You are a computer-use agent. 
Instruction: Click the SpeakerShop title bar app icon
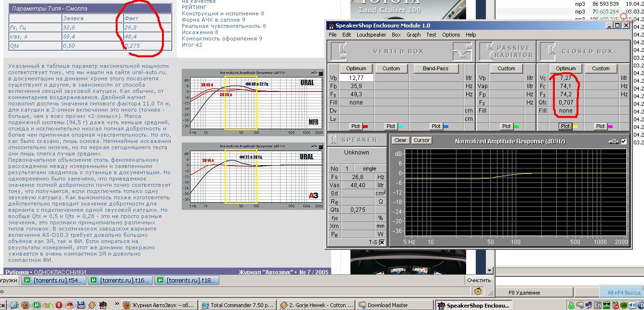point(331,26)
